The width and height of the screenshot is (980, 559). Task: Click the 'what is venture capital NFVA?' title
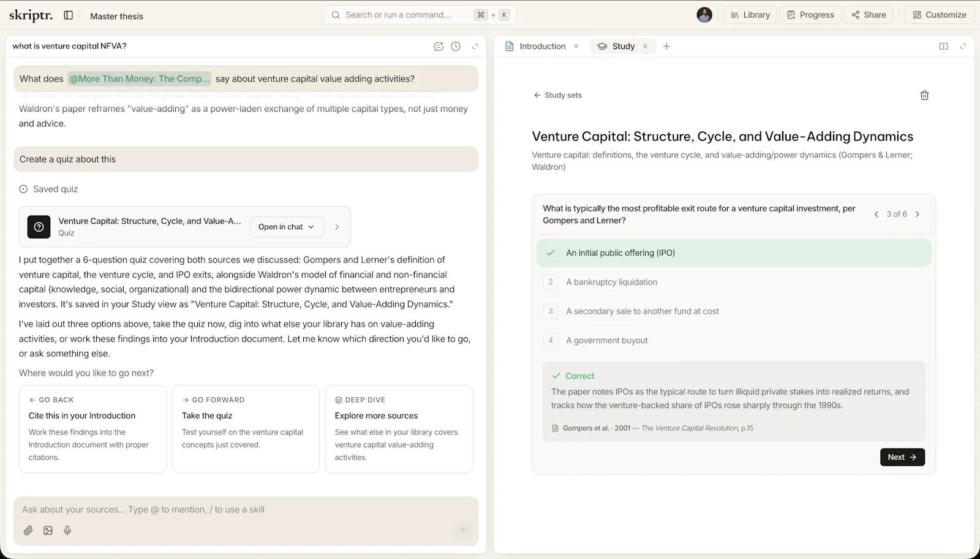click(x=69, y=46)
